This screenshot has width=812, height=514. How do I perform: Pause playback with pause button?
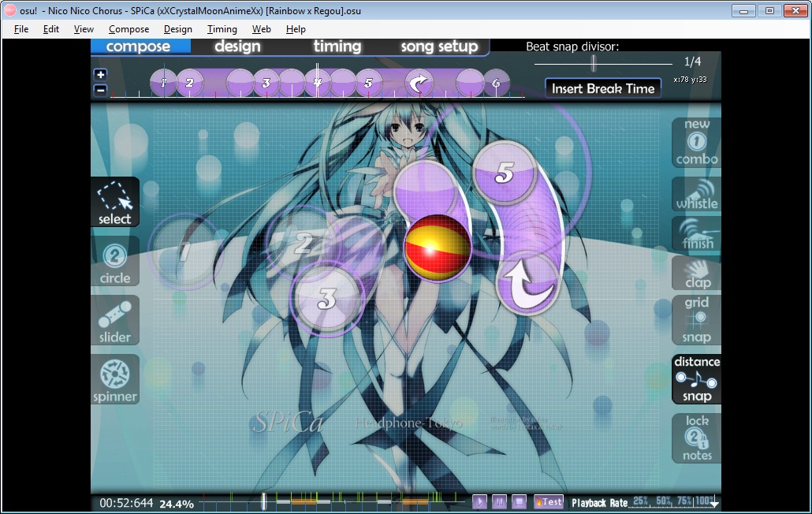499,501
